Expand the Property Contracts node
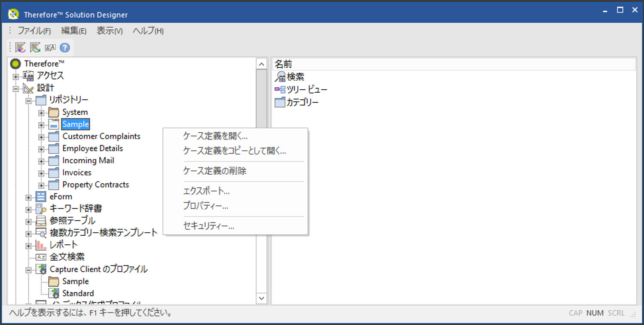Viewport: 644px width, 325px height. pos(41,185)
